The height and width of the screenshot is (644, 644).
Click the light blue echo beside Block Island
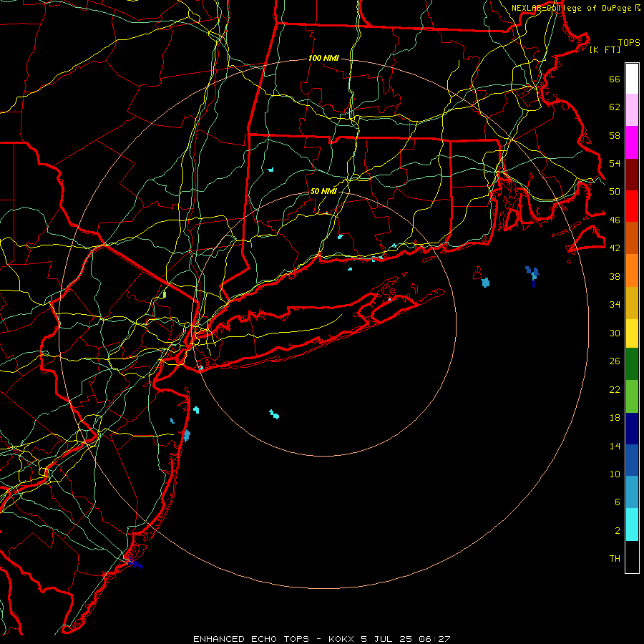tap(485, 283)
